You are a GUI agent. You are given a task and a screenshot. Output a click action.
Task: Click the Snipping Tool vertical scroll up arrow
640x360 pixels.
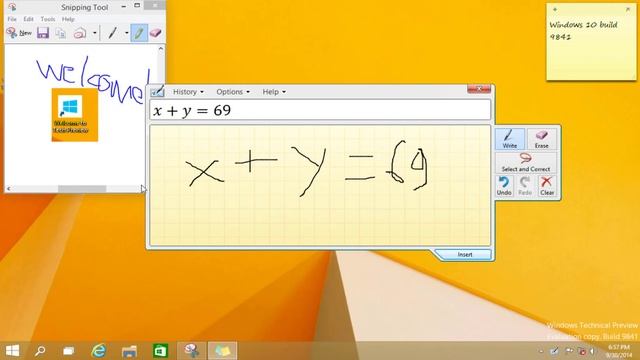(161, 49)
